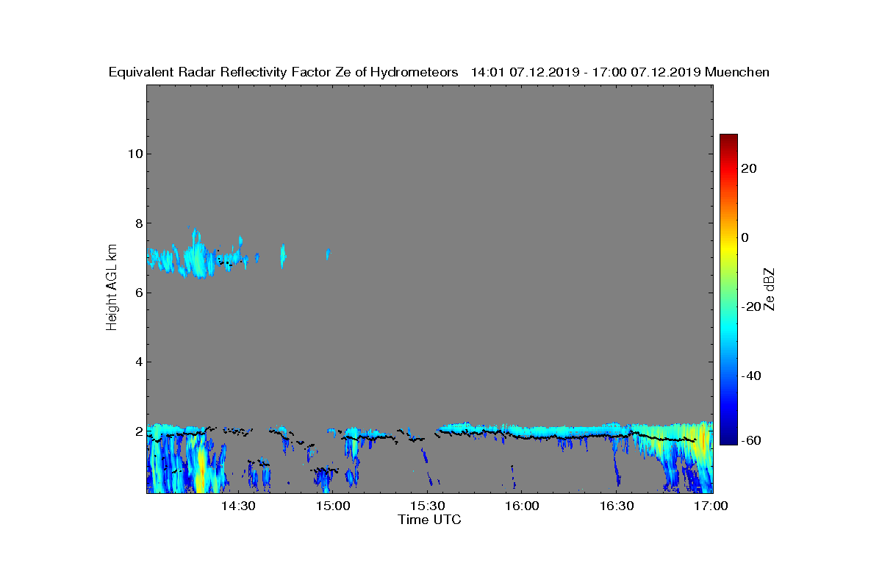Click the "Height AGL km" axis label
This screenshot has height=588, width=882.
pyautogui.click(x=112, y=288)
